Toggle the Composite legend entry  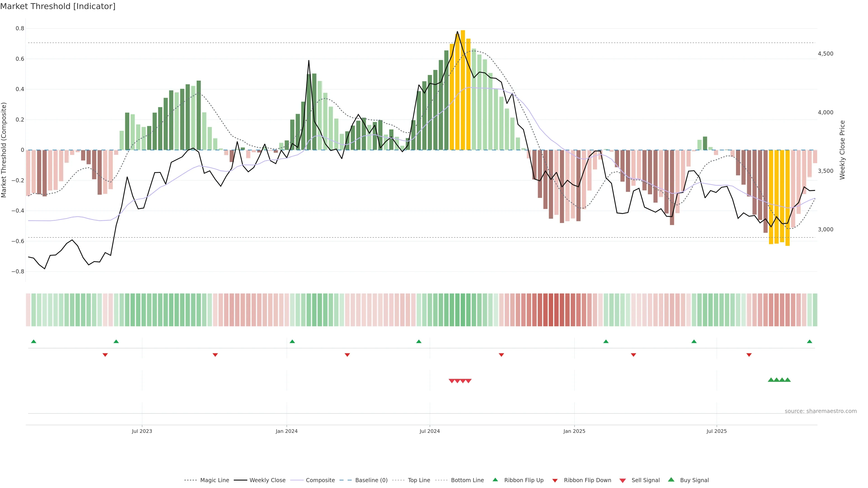[320, 480]
